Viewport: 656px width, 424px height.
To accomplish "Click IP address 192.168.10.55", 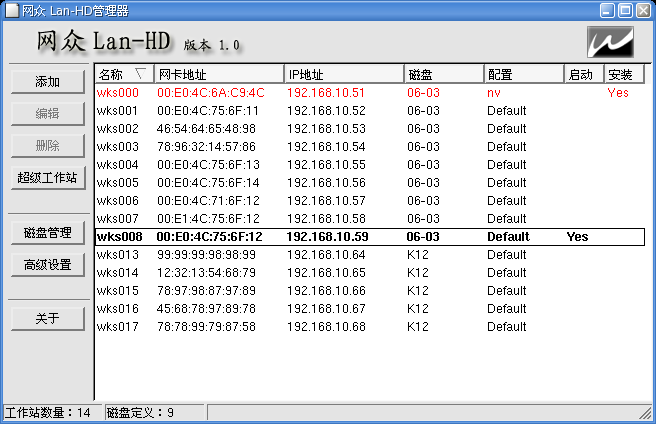I will 326,165.
